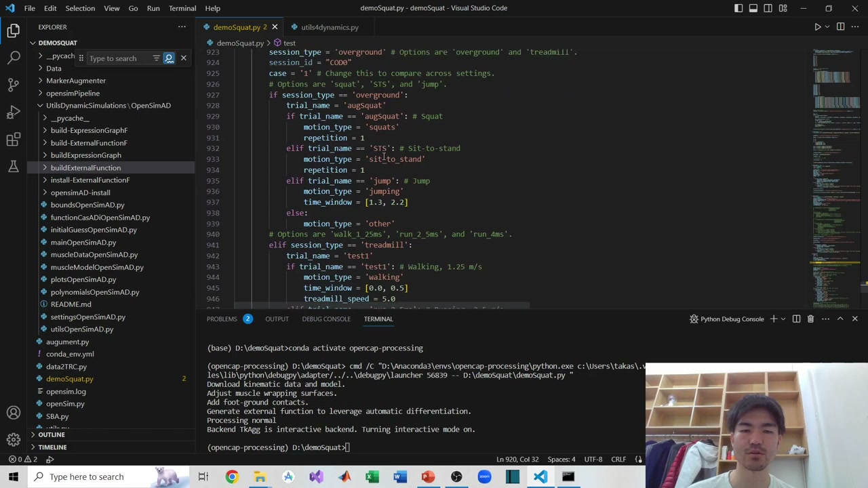This screenshot has width=868, height=488.
Task: Toggle the Panel layout button
Action: tap(753, 8)
